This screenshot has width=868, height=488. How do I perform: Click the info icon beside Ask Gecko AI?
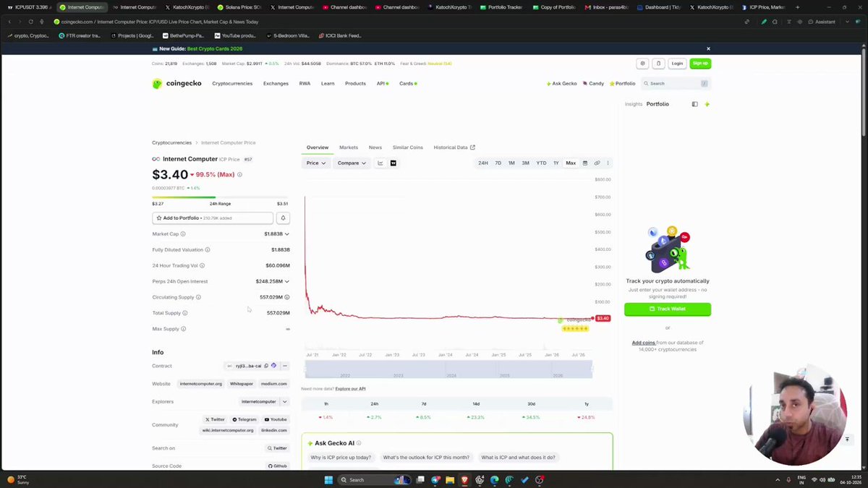click(359, 443)
